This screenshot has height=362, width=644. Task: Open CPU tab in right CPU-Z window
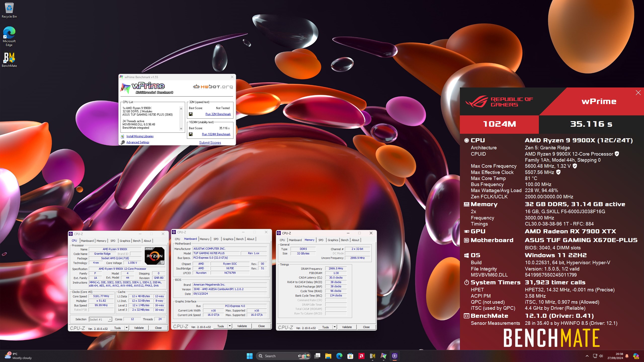(282, 240)
